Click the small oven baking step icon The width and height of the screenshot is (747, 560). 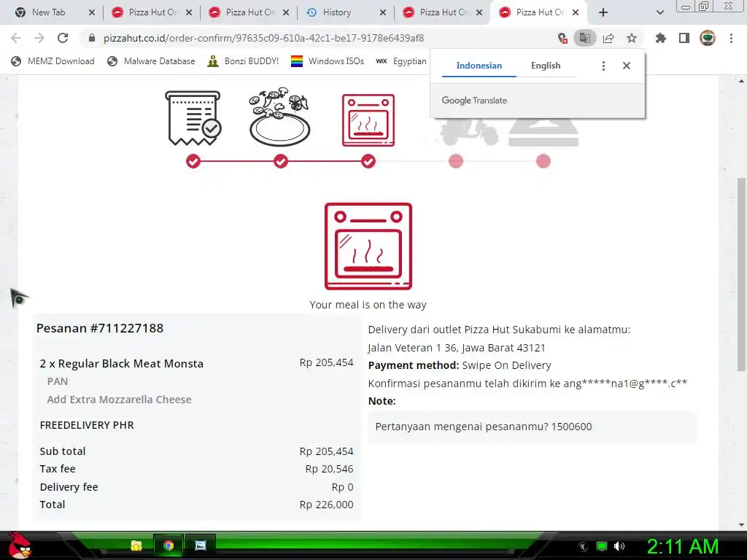pos(368,120)
